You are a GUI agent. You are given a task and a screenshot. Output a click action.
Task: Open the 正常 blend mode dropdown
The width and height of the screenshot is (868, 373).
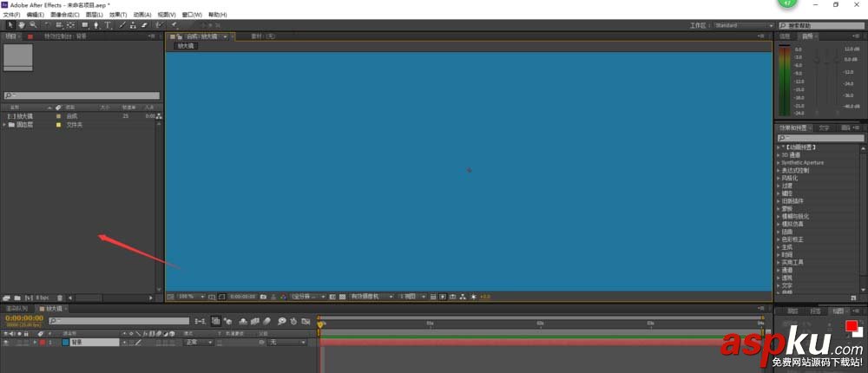coord(199,343)
